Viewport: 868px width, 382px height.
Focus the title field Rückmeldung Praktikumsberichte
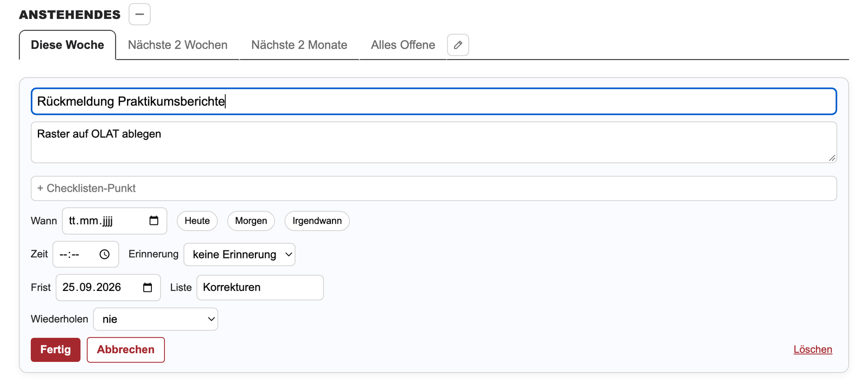[x=434, y=101]
